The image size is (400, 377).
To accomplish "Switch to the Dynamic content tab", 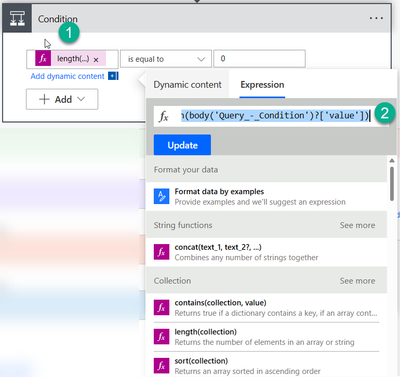I will pyautogui.click(x=187, y=85).
